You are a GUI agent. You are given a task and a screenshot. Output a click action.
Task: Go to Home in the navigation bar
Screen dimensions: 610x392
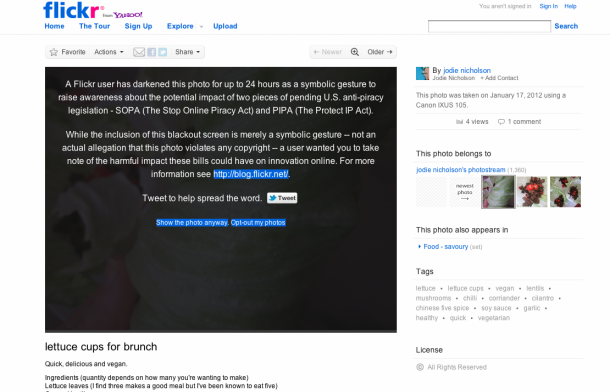coord(54,26)
